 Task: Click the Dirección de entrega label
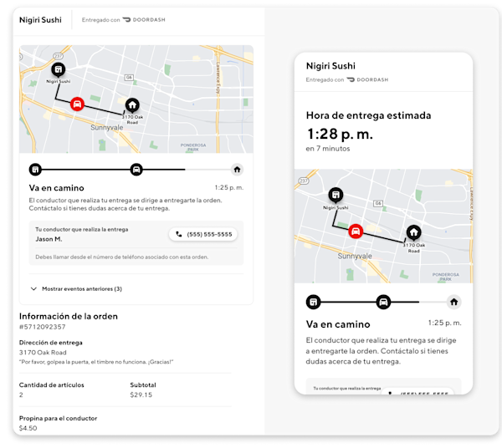pyautogui.click(x=50, y=343)
